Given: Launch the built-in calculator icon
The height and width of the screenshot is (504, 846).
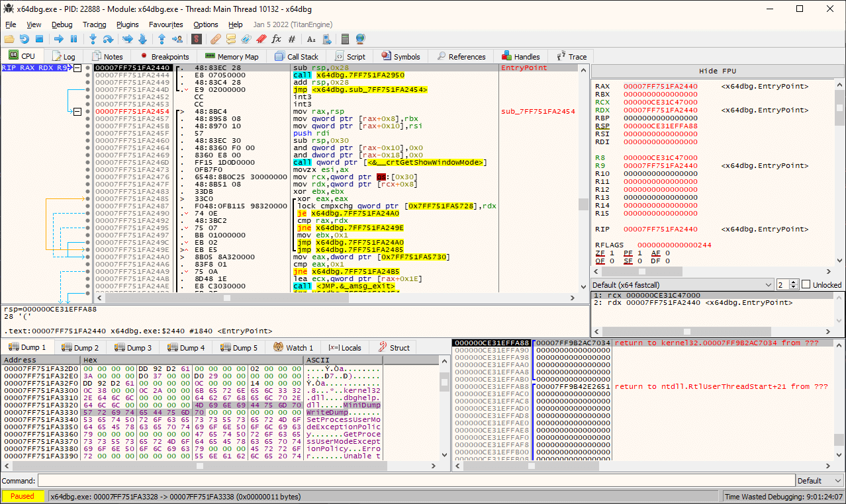Looking at the screenshot, I should coord(344,39).
